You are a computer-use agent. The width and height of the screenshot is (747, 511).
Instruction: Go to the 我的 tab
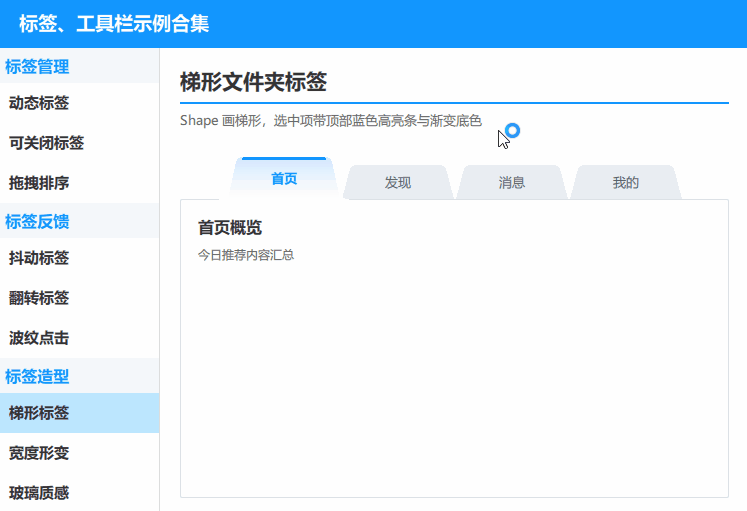[x=626, y=182]
